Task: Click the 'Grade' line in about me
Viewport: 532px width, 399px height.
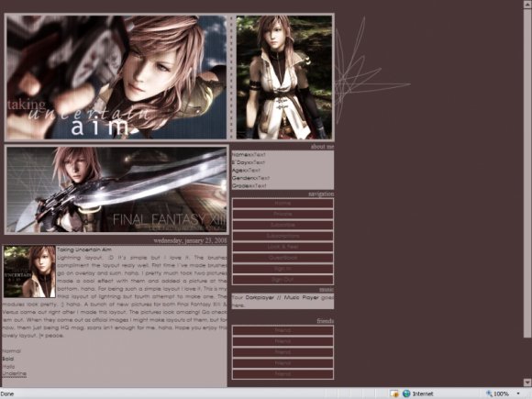Action: pos(249,186)
